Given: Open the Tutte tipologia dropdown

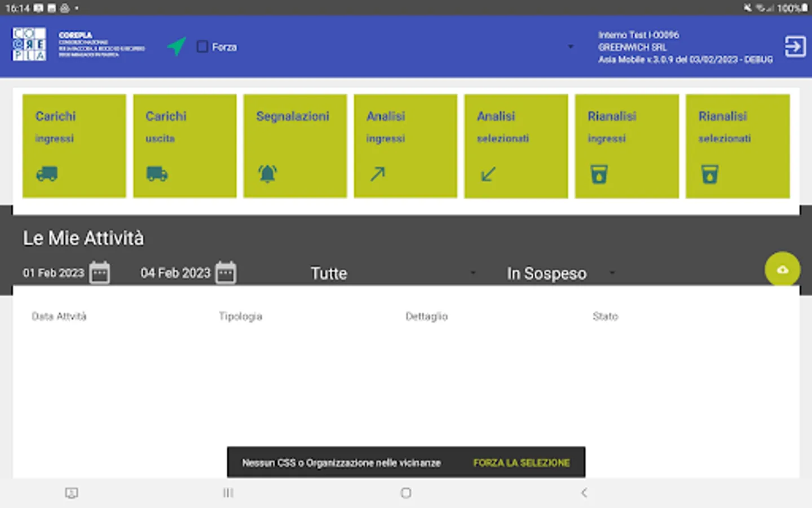Looking at the screenshot, I should click(x=392, y=273).
